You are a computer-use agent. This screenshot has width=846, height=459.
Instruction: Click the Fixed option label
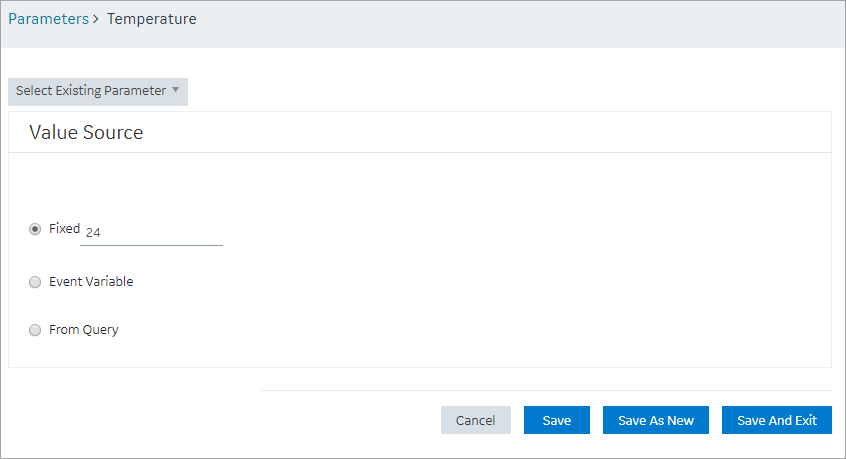[x=64, y=229]
